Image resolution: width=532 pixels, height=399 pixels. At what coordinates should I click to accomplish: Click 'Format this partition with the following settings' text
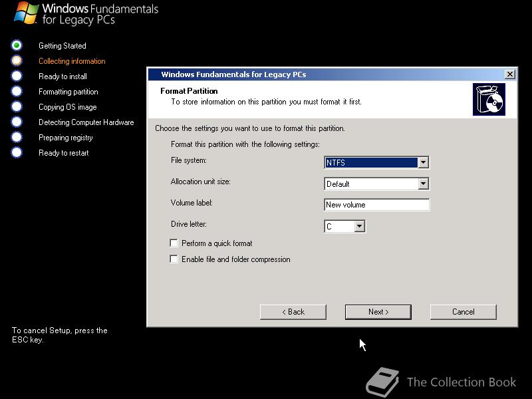245,144
